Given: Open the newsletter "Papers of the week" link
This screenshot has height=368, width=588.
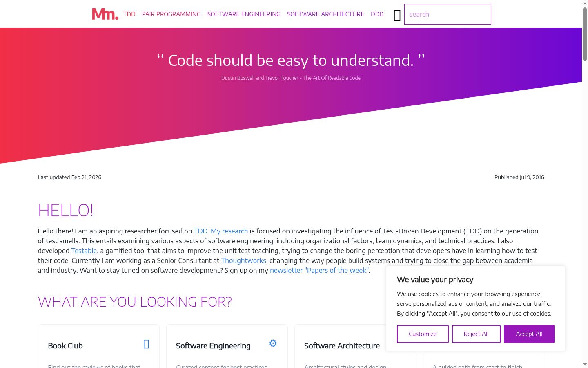Looking at the screenshot, I should [x=319, y=270].
